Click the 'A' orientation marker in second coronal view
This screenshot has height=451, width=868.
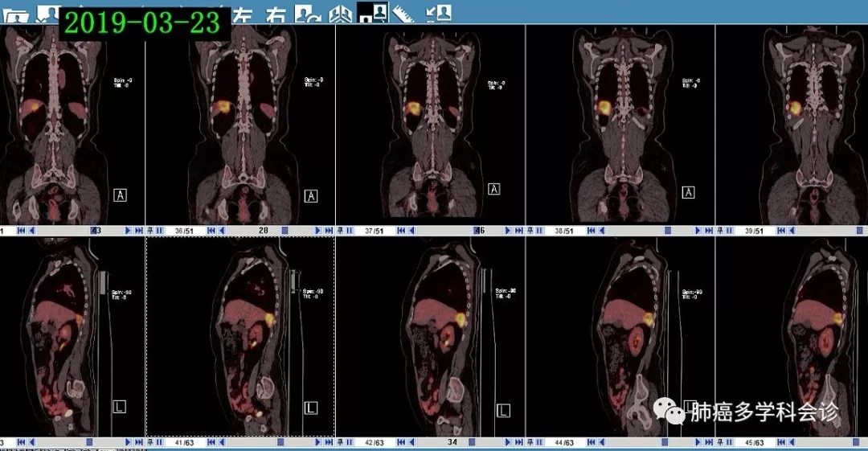(311, 196)
